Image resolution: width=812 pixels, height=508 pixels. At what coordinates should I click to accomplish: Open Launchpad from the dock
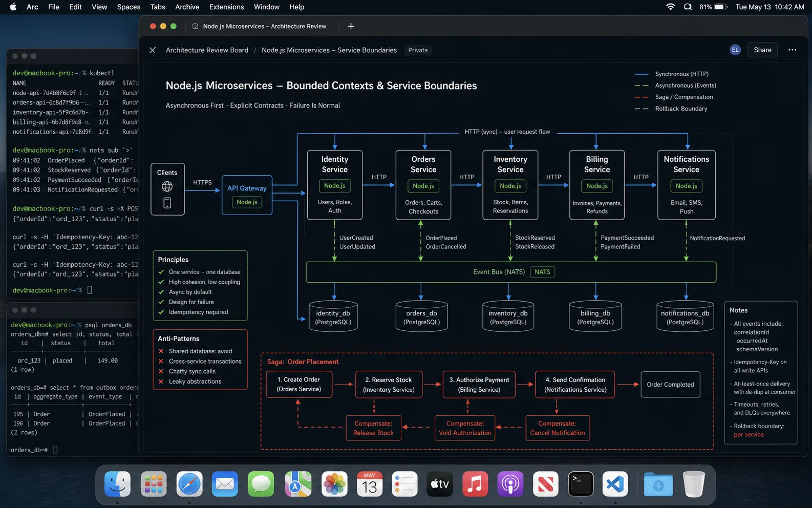pos(154,484)
